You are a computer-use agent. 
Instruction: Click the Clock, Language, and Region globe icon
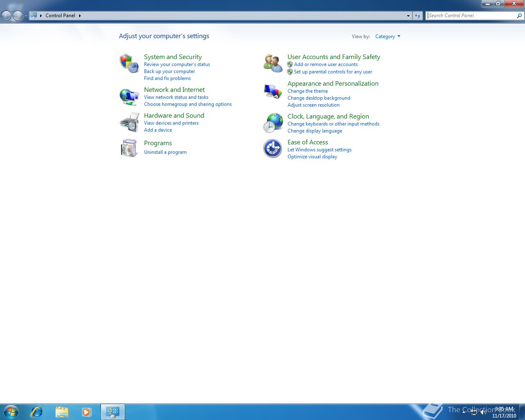pos(272,122)
